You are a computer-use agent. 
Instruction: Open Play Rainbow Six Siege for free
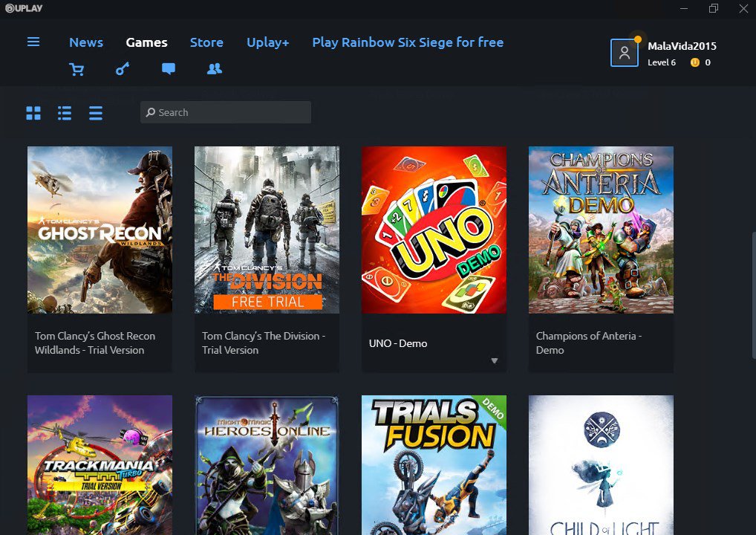pyautogui.click(x=408, y=42)
